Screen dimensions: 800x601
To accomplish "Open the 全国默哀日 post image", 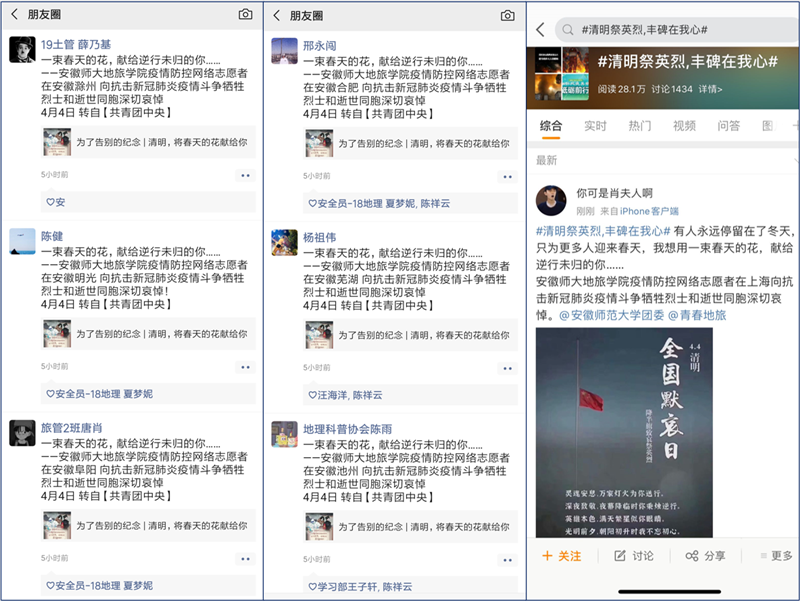I will pos(624,435).
